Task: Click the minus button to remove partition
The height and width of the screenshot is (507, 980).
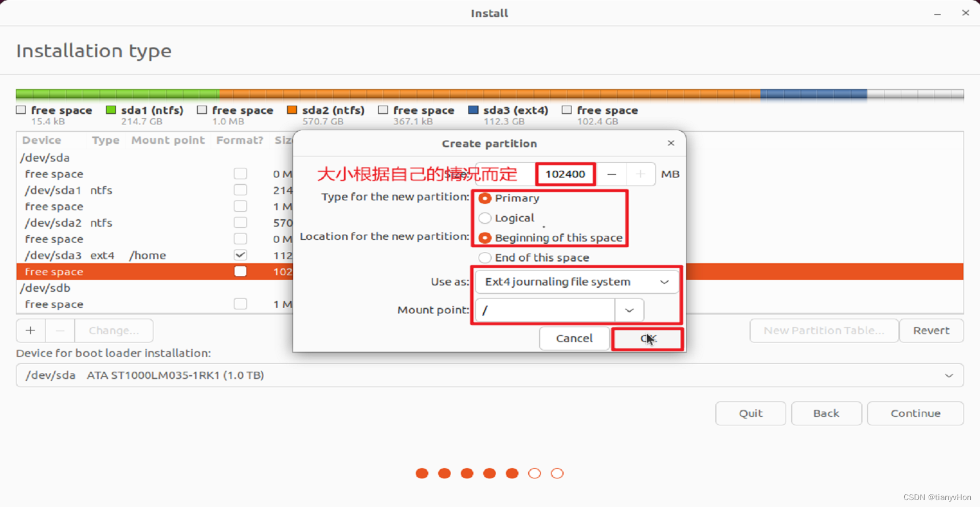Action: coord(60,331)
